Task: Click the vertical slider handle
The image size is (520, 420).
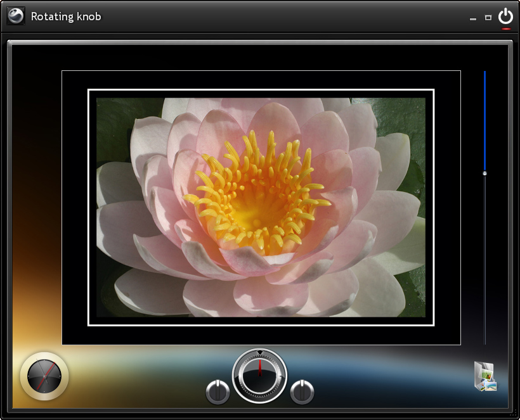Action: tap(485, 173)
